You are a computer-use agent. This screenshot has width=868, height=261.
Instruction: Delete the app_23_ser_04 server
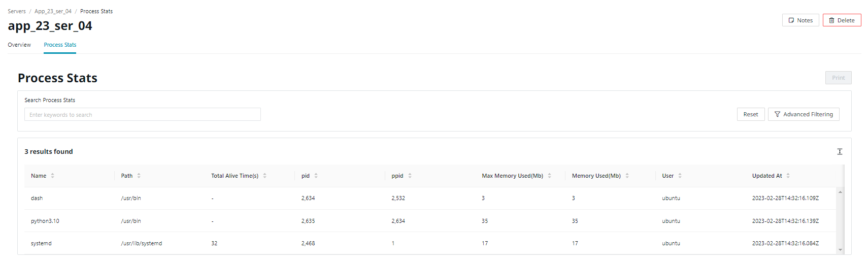[842, 20]
